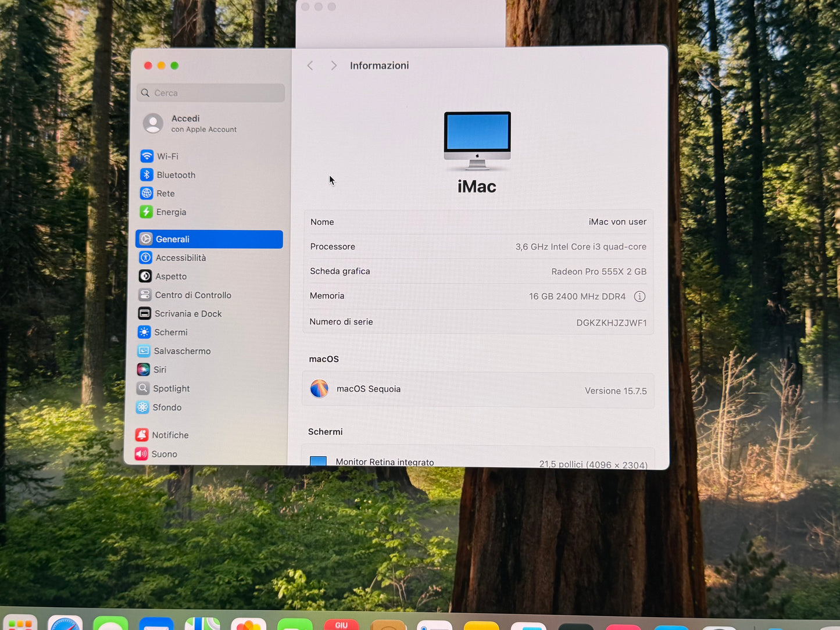
Task: Go back with the left chevron
Action: coord(310,66)
